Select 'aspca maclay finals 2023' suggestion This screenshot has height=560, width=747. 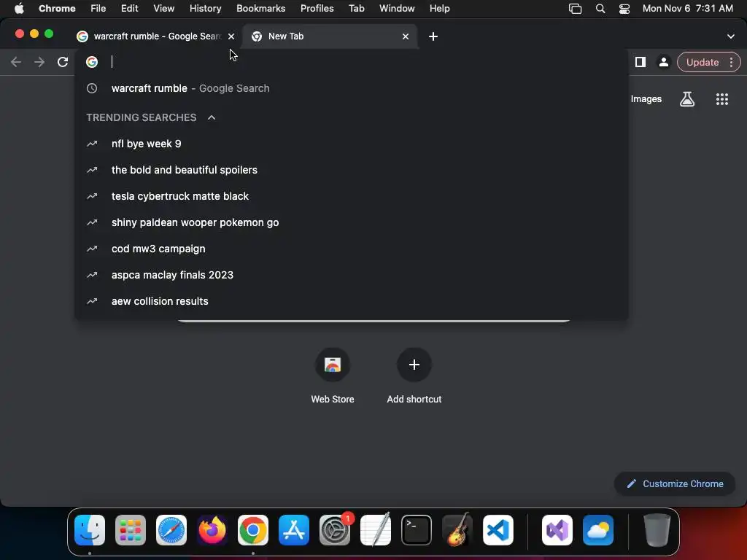[352, 275]
